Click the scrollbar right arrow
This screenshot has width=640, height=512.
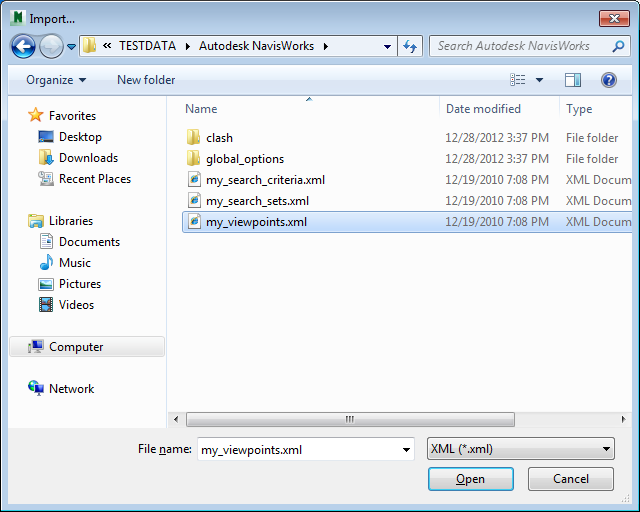623,419
